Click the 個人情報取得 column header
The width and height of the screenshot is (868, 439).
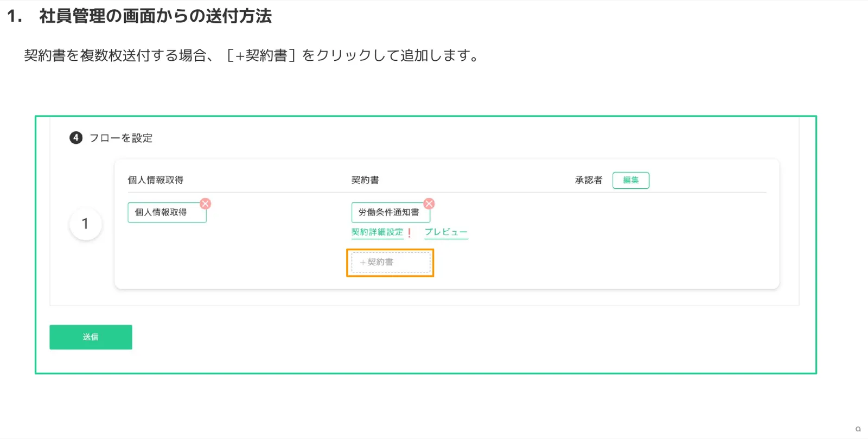pos(155,180)
